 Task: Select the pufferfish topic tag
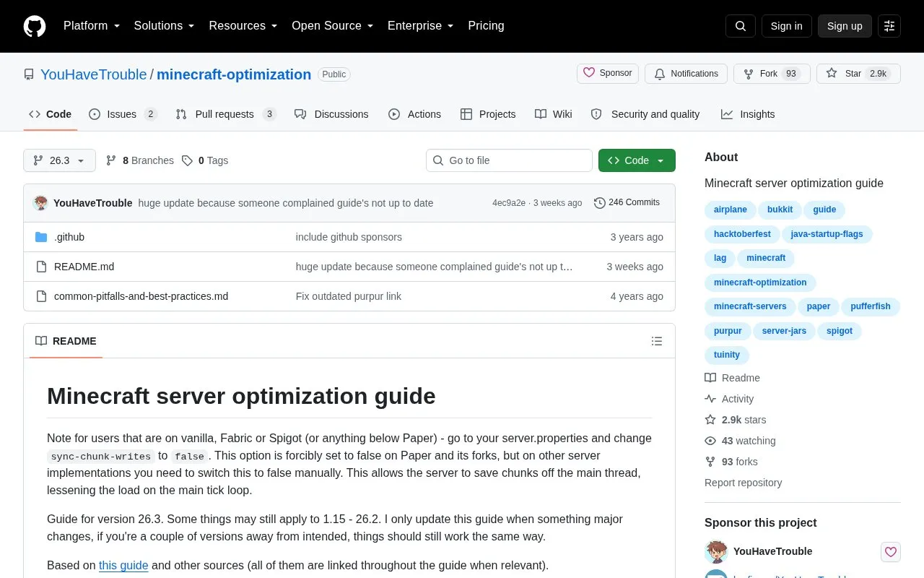[x=871, y=306]
